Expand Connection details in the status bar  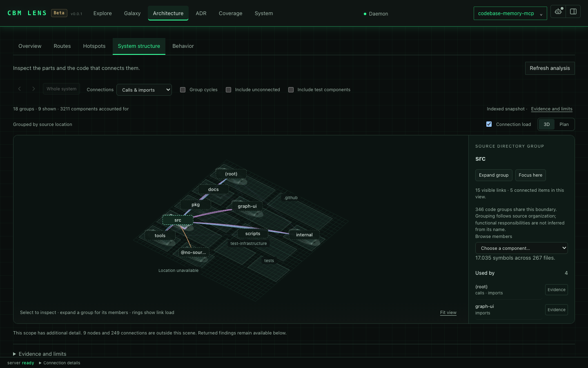pos(60,363)
